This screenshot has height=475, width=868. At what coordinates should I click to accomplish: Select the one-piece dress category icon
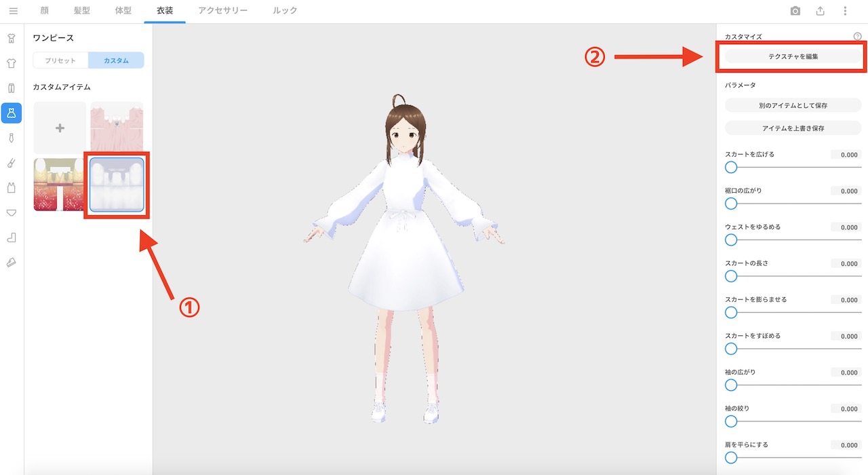click(x=11, y=113)
